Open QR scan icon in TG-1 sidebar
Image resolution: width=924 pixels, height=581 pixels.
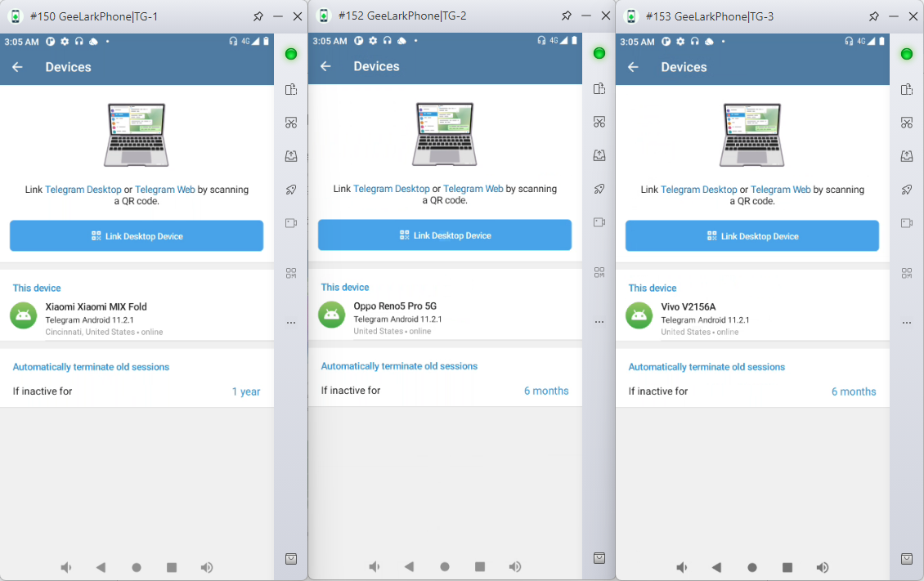coord(291,273)
